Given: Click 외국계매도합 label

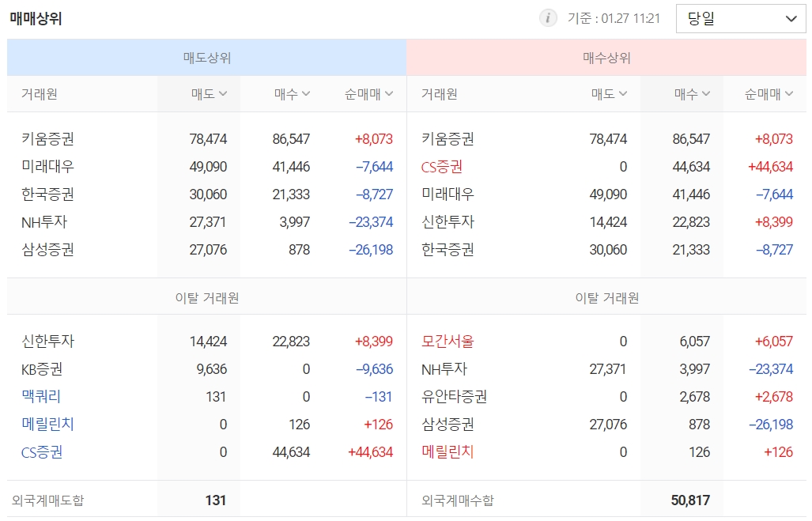Looking at the screenshot, I should [x=47, y=500].
